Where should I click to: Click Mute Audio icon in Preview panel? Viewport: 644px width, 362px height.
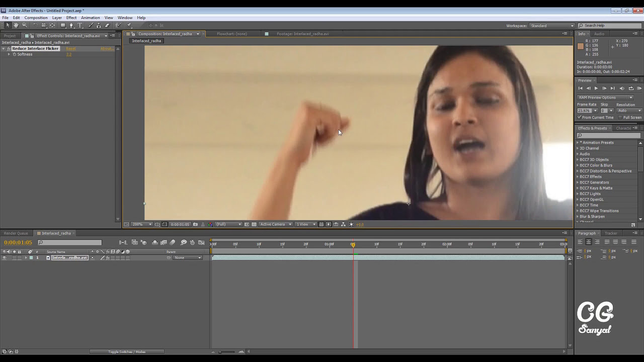tap(622, 88)
